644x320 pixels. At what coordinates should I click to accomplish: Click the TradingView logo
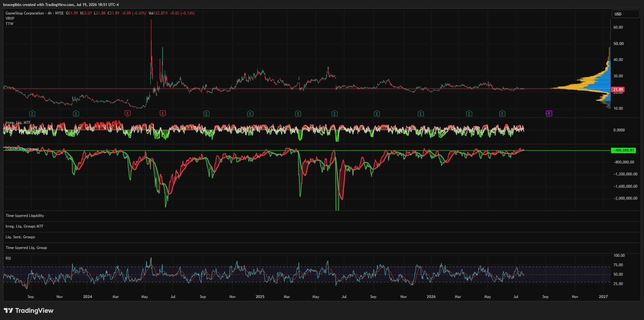(x=29, y=311)
